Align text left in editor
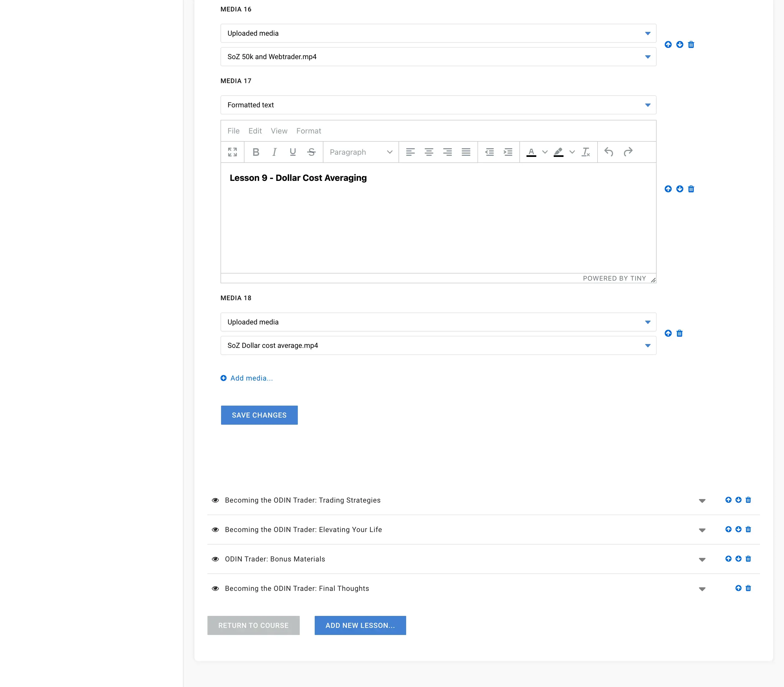Screen dimensions: 784x687 [411, 152]
